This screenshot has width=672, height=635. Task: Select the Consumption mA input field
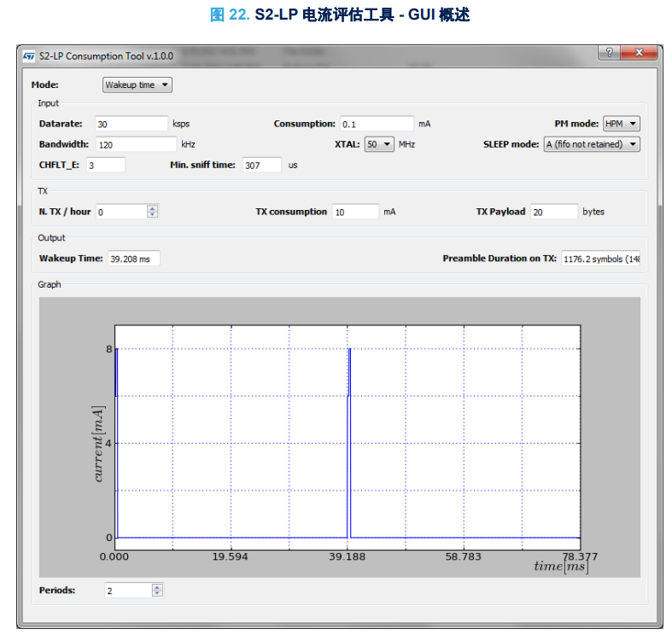pos(377,124)
